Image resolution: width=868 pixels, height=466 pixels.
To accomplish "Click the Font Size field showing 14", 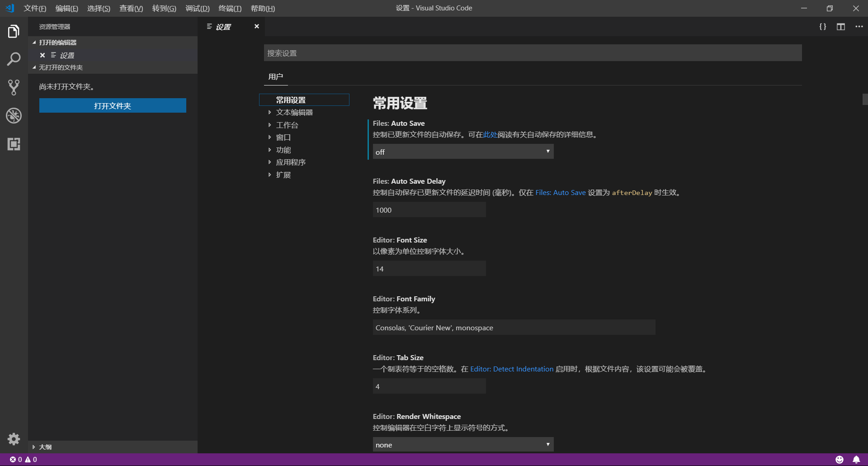I will [x=429, y=268].
